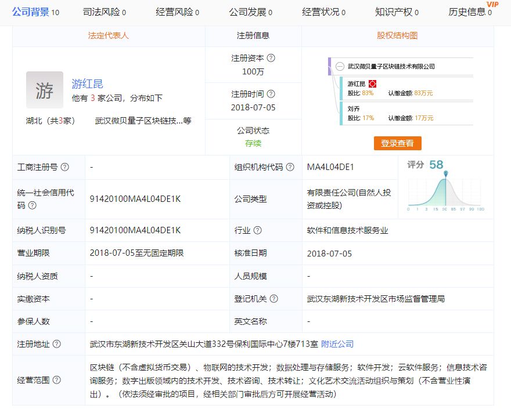Click the 股权结构图 header link

tap(397, 35)
